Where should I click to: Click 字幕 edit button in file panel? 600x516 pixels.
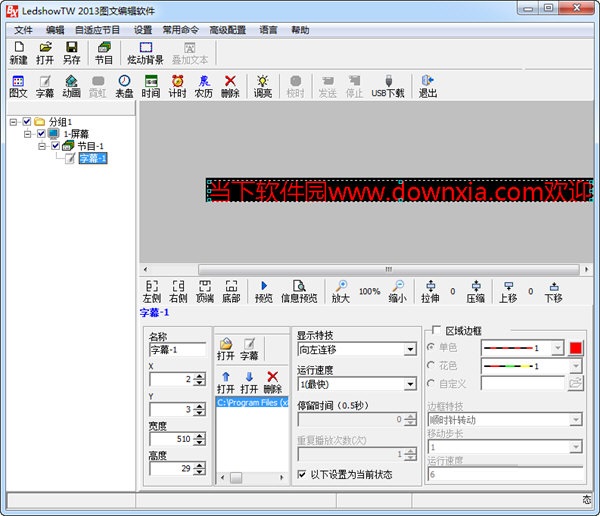249,349
